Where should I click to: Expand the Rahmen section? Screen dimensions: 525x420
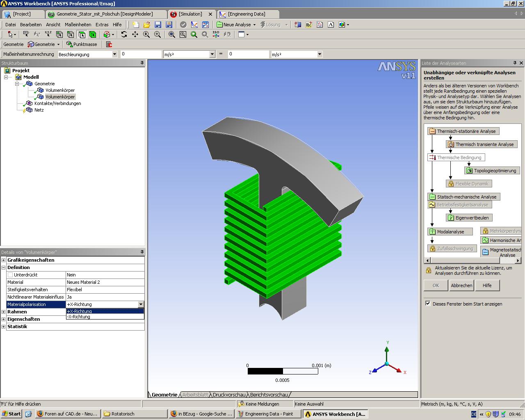(4, 312)
